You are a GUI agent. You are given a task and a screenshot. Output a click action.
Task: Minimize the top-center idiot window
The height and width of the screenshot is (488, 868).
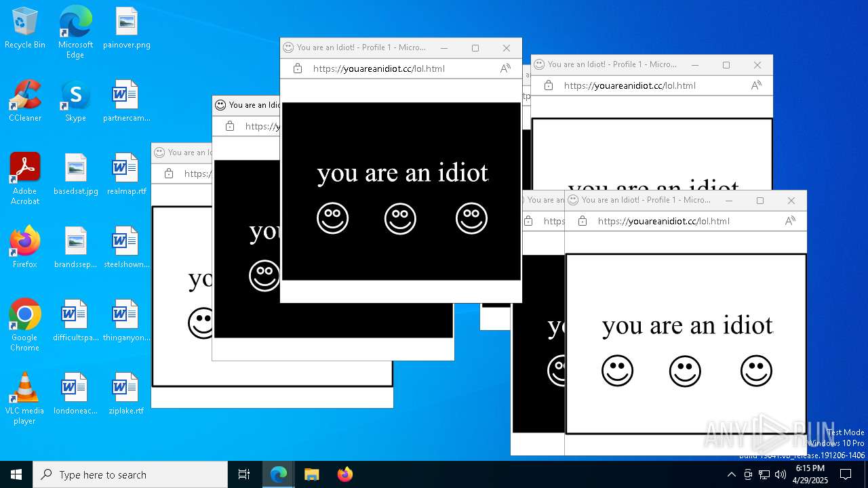[x=444, y=47]
